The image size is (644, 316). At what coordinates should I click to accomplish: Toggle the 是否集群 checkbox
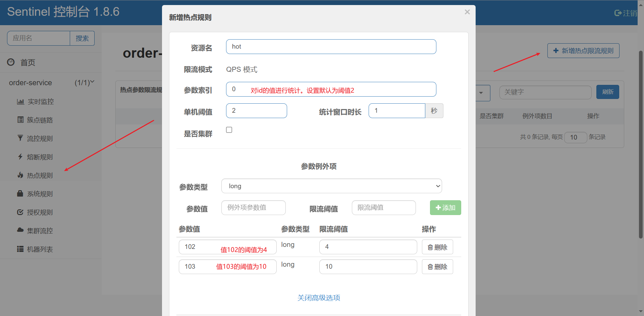click(229, 130)
